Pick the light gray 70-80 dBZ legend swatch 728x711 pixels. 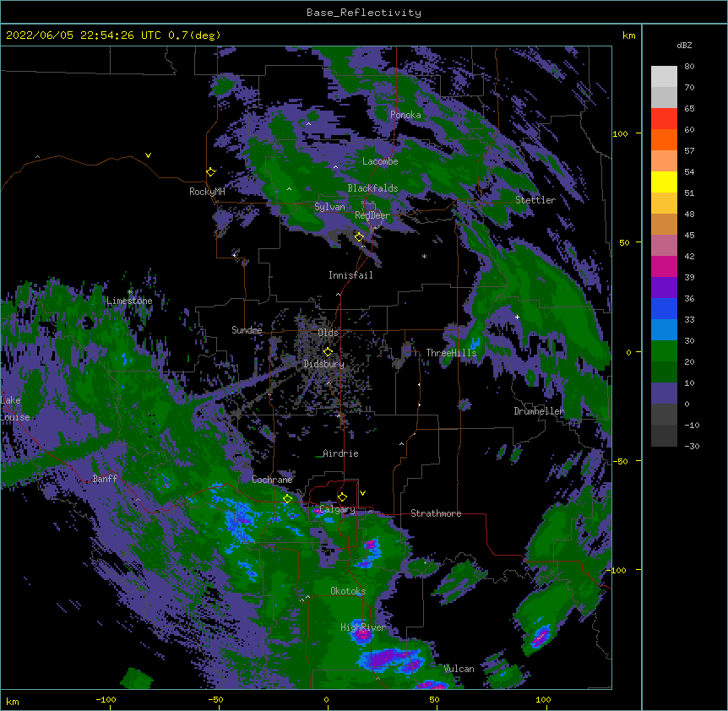pyautogui.click(x=664, y=77)
